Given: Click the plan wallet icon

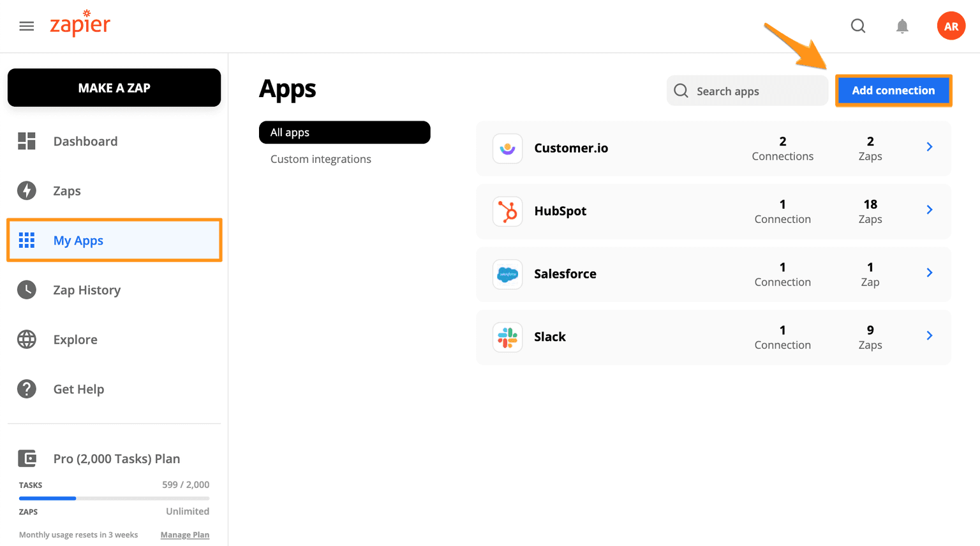Looking at the screenshot, I should pyautogui.click(x=27, y=458).
